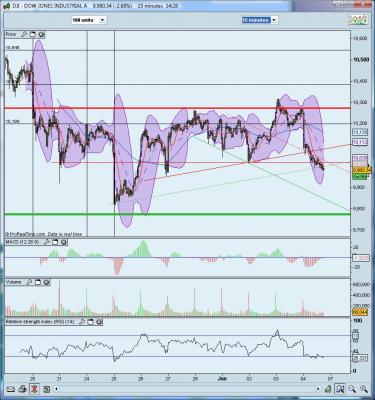This screenshot has width=375, height=400.
Task: Click the small square icon left of scrollbar
Action: click(47, 389)
